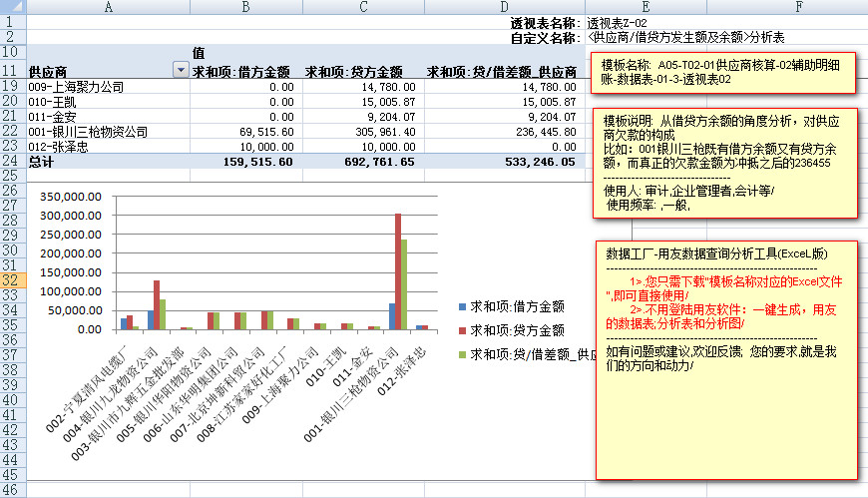Click the grand total 533,246.05 cell

coord(502,161)
